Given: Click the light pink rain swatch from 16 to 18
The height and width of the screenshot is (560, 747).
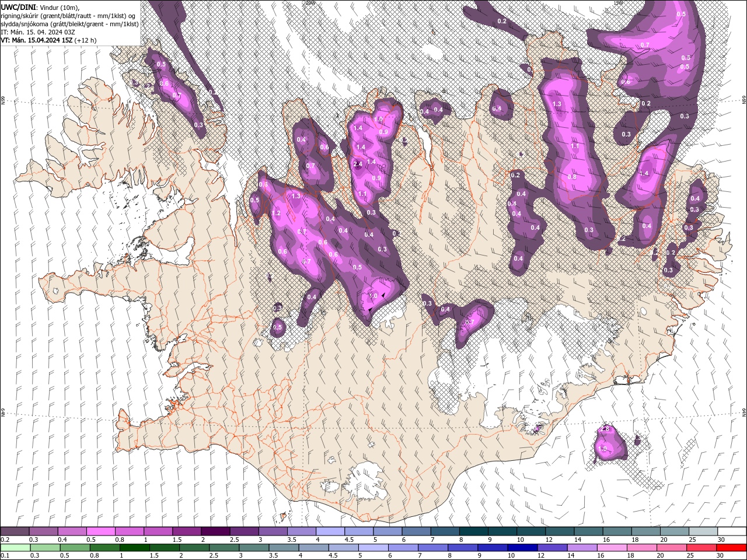Looking at the screenshot, I should pos(611,547).
